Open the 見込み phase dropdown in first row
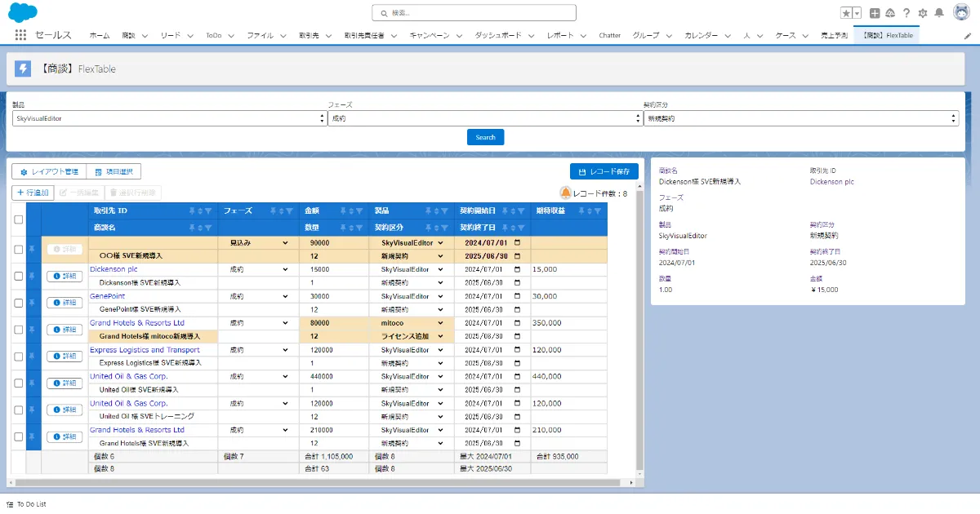This screenshot has width=980, height=514. pos(258,243)
